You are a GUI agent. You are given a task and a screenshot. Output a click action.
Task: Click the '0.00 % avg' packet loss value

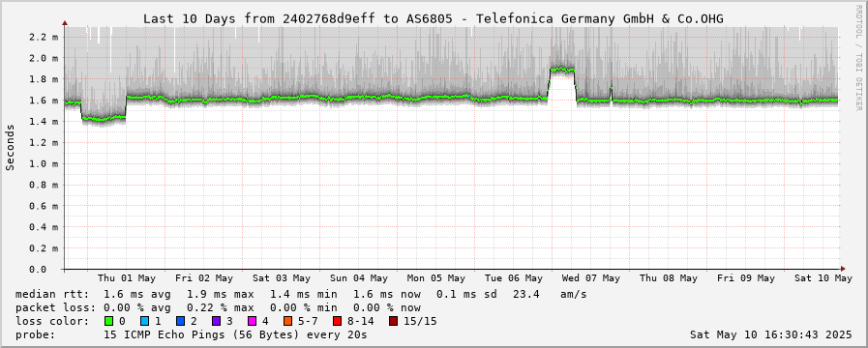pyautogui.click(x=137, y=307)
